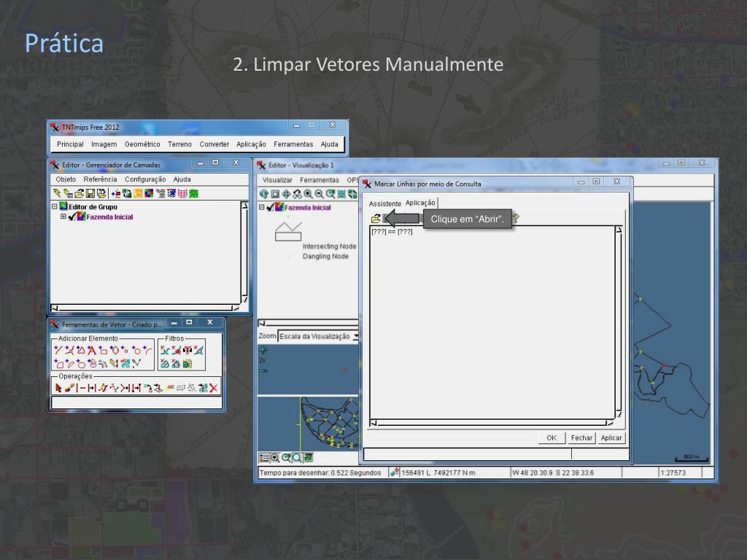Click the red arrow select tool in Operações

[58, 388]
